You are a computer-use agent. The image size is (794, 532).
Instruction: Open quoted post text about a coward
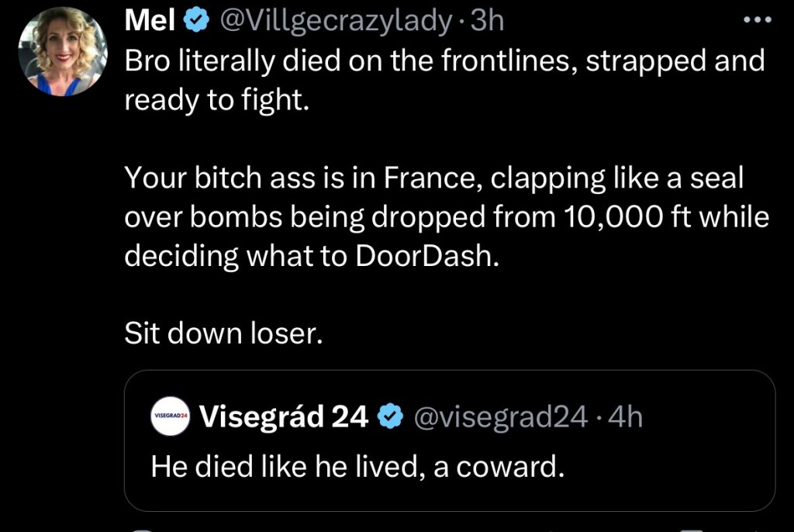click(357, 465)
